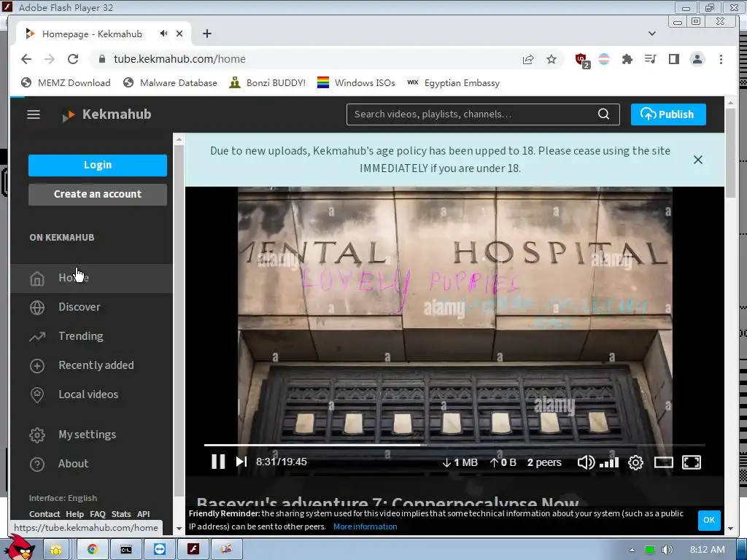Change the Interface: English language
The width and height of the screenshot is (747, 560).
pyautogui.click(x=63, y=498)
